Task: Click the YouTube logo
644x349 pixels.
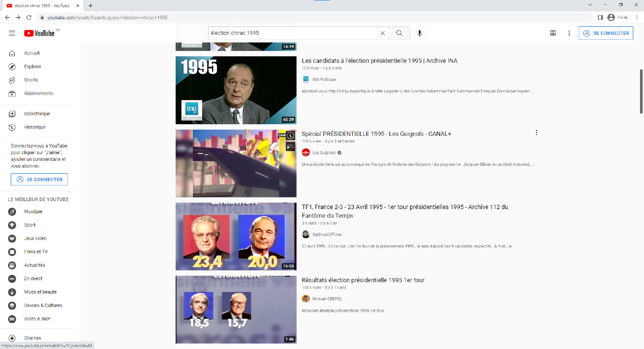Action: (x=39, y=33)
